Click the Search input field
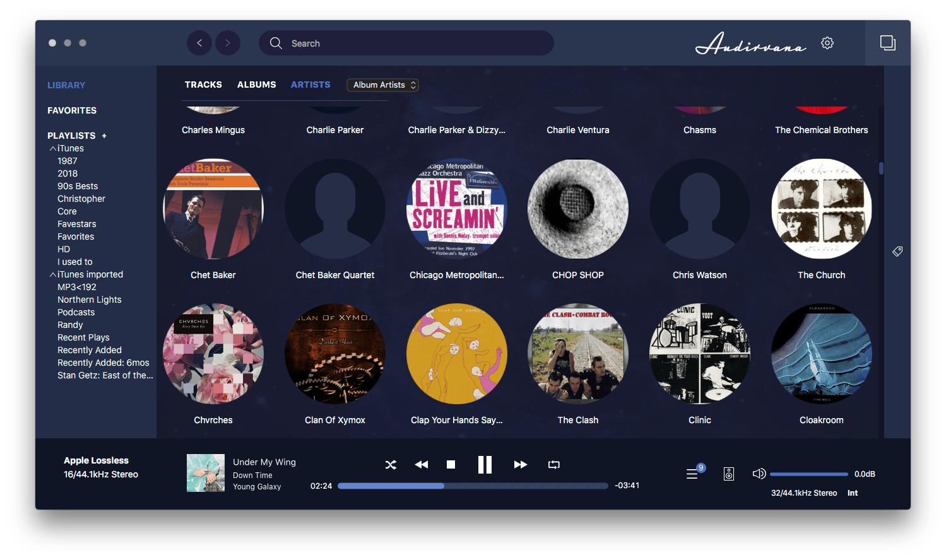 [x=406, y=43]
